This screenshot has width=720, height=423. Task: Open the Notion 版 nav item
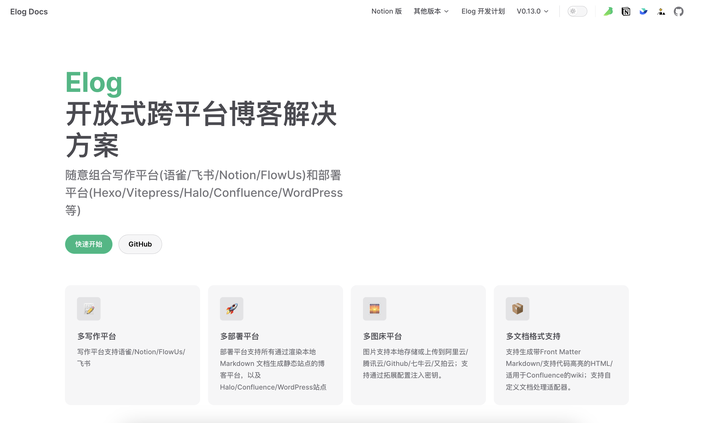387,11
